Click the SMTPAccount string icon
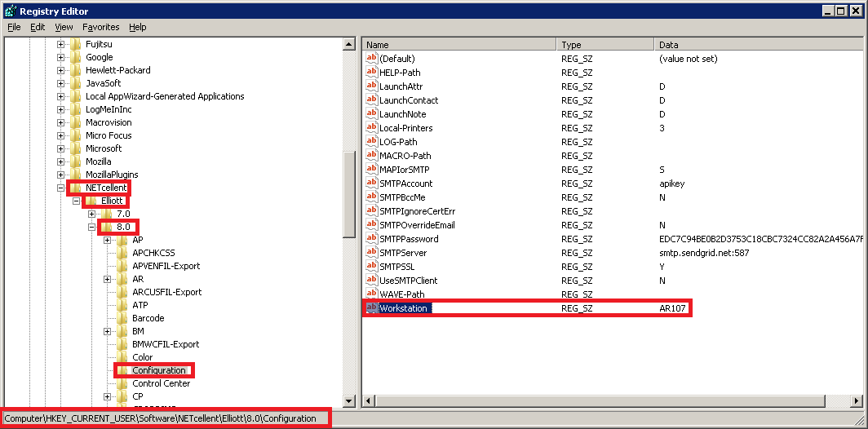 372,183
